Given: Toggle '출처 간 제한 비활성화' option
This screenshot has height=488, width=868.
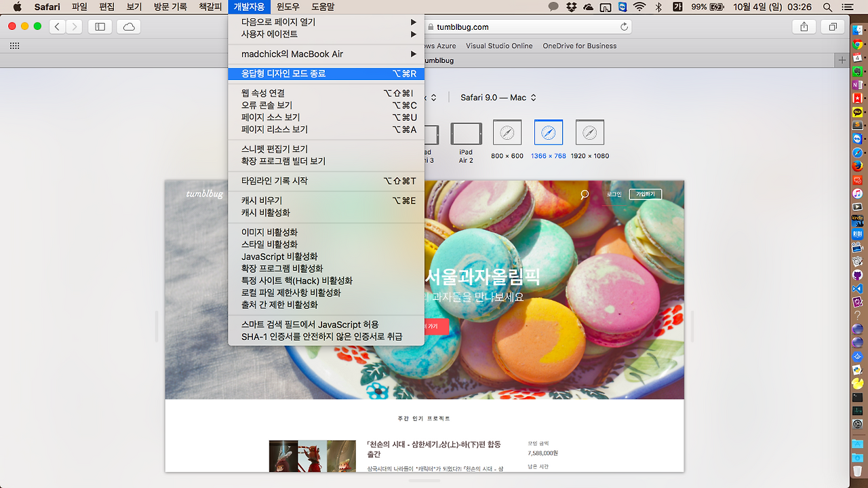Looking at the screenshot, I should 326,305.
